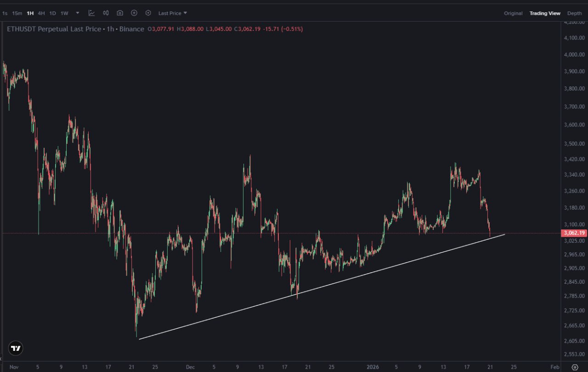Expand the extra timeframes dropdown arrow
This screenshot has height=372, width=588.
76,13
